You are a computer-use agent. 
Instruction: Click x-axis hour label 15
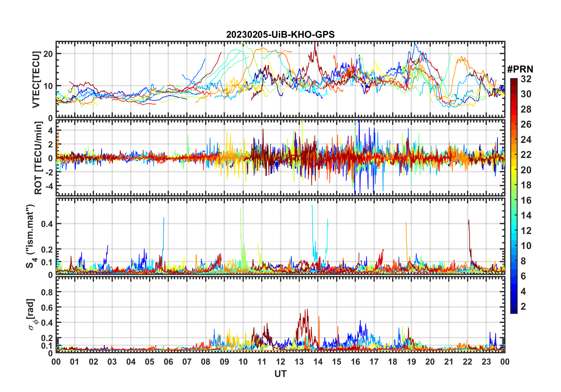tap(337, 362)
